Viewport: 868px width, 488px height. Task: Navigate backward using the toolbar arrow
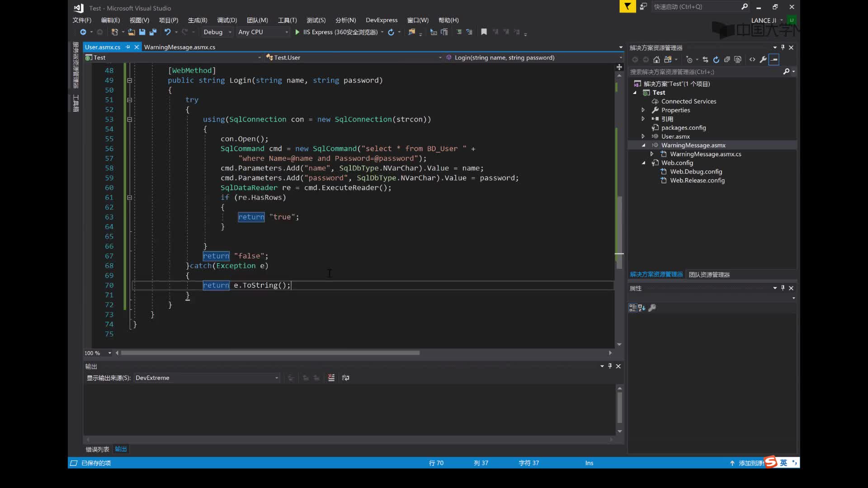pos(83,32)
